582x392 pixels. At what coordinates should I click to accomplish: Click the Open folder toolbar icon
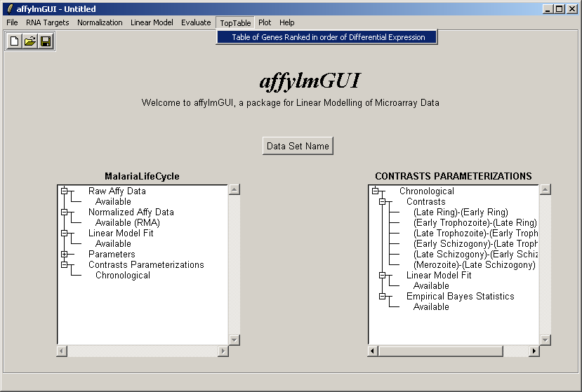pyautogui.click(x=29, y=41)
